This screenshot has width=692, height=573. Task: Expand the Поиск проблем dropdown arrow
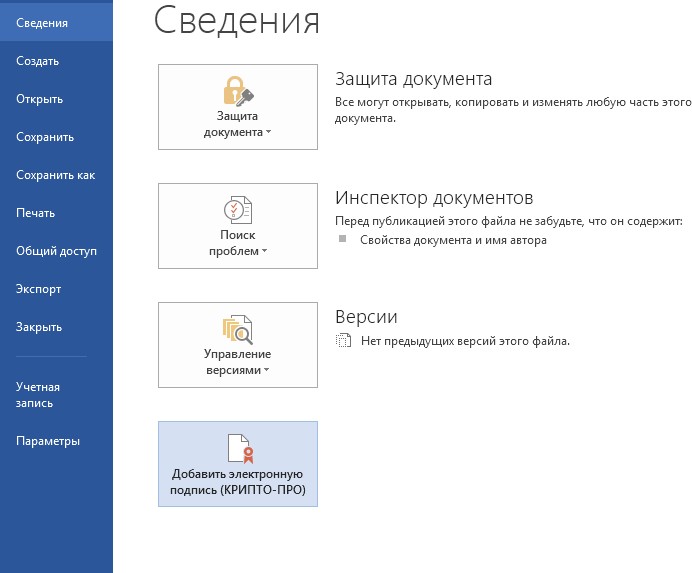(x=265, y=252)
